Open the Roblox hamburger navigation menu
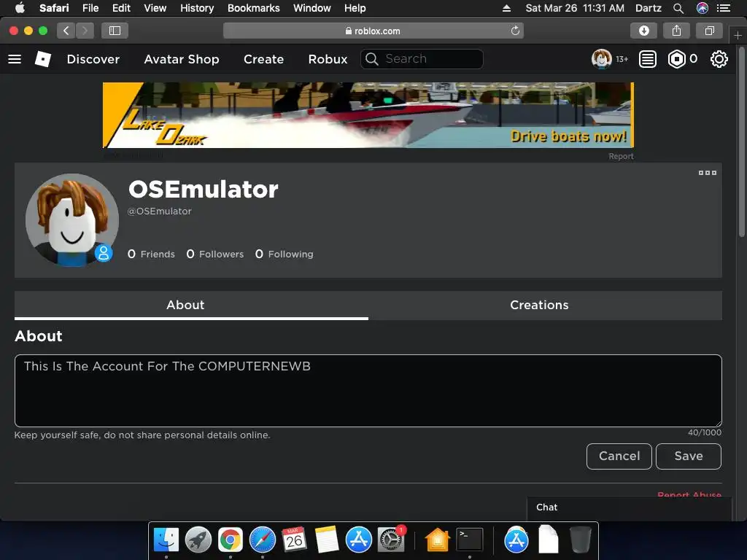The image size is (747, 560). point(15,59)
